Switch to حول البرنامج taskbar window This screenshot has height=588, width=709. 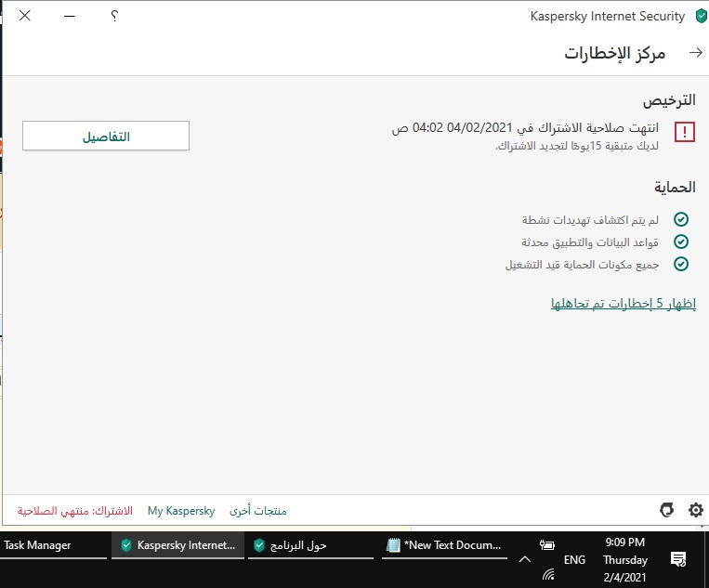(310, 545)
